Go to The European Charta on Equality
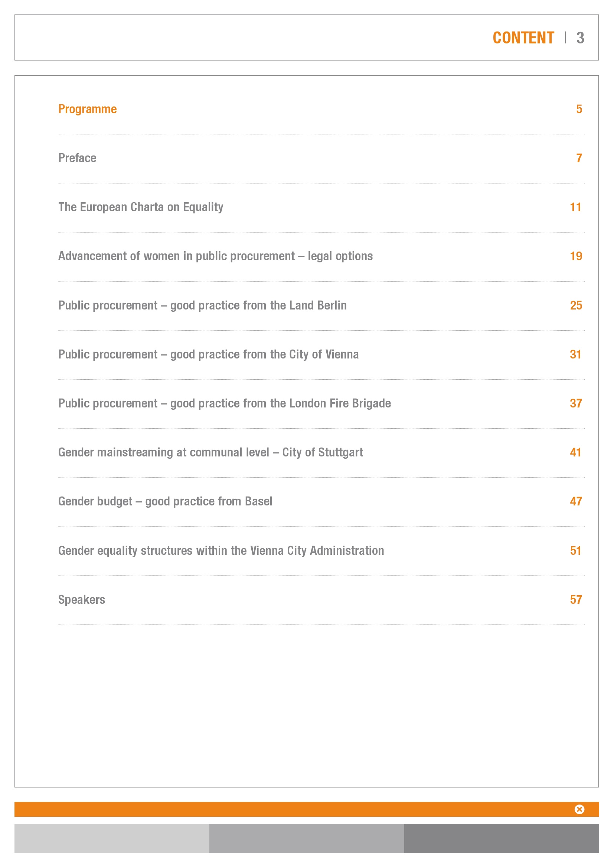The image size is (614, 868). 141,207
